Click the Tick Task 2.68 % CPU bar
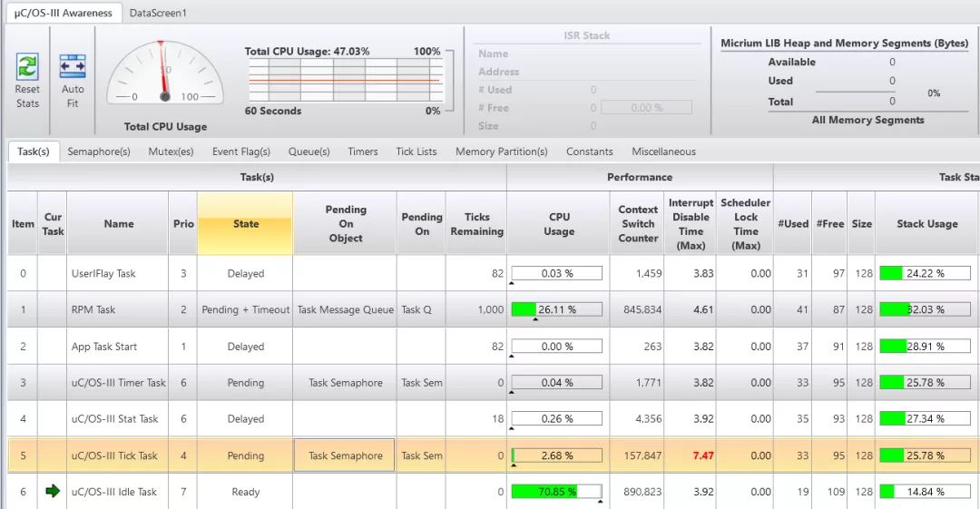980x509 pixels. [557, 455]
